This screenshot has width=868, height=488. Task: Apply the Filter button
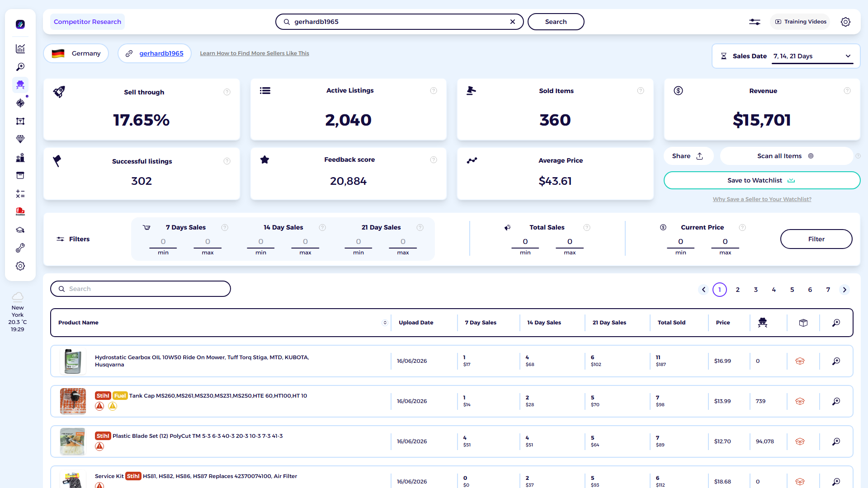(x=816, y=239)
